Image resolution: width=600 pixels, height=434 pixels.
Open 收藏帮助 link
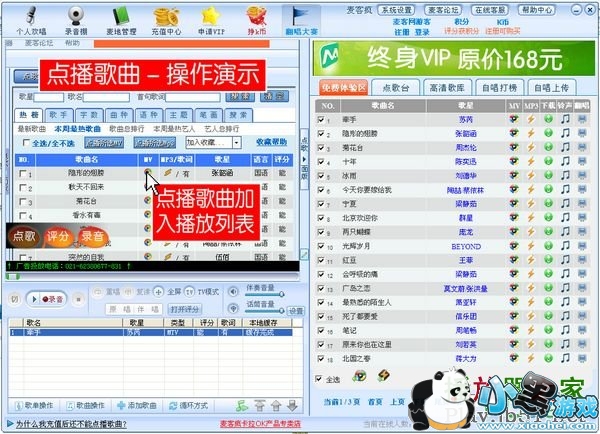(x=271, y=142)
